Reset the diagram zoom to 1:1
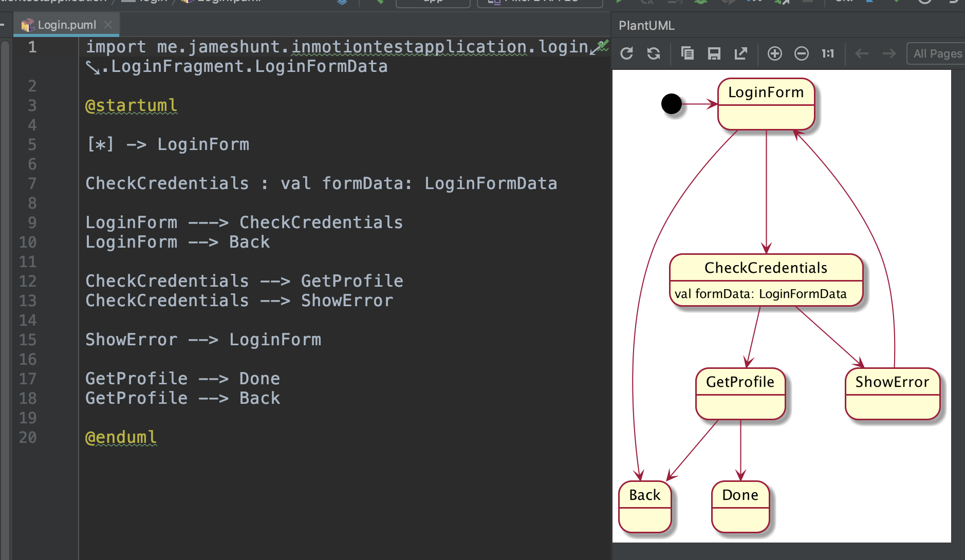 click(828, 53)
